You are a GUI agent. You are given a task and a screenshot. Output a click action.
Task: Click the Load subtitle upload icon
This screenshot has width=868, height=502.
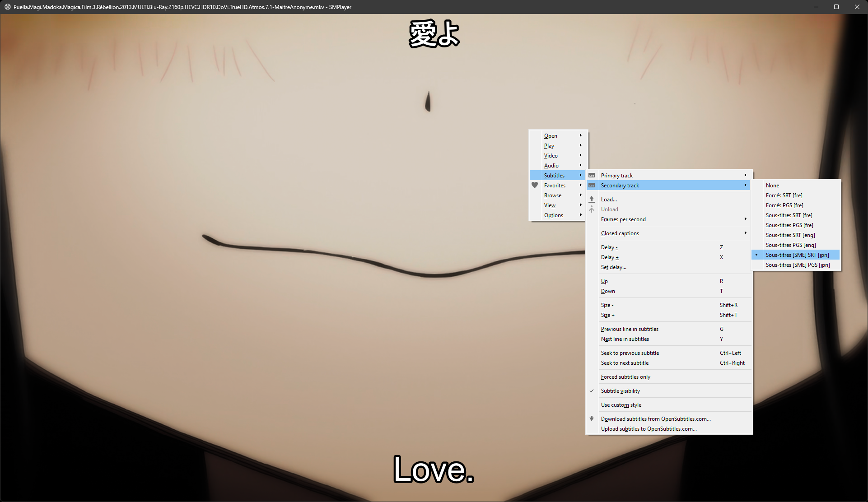[592, 199]
